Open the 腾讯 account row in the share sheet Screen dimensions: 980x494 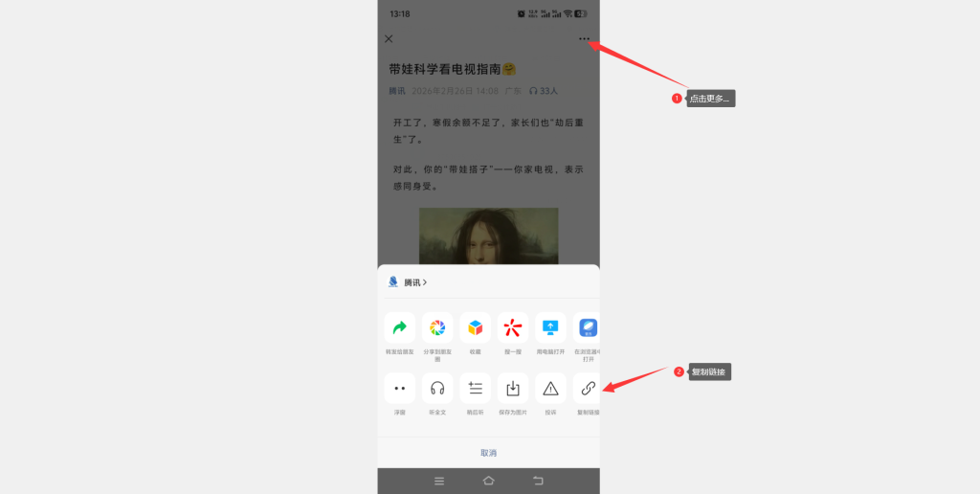488,282
